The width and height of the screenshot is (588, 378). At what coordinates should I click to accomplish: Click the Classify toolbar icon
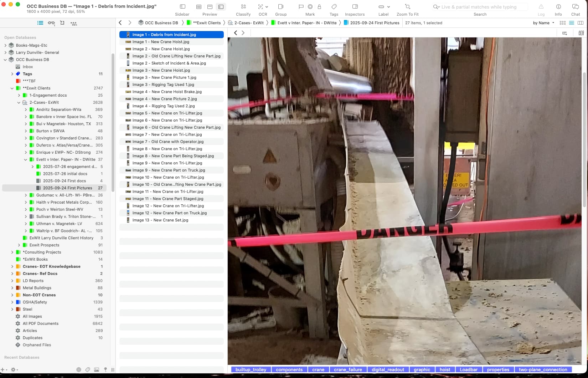pyautogui.click(x=243, y=7)
